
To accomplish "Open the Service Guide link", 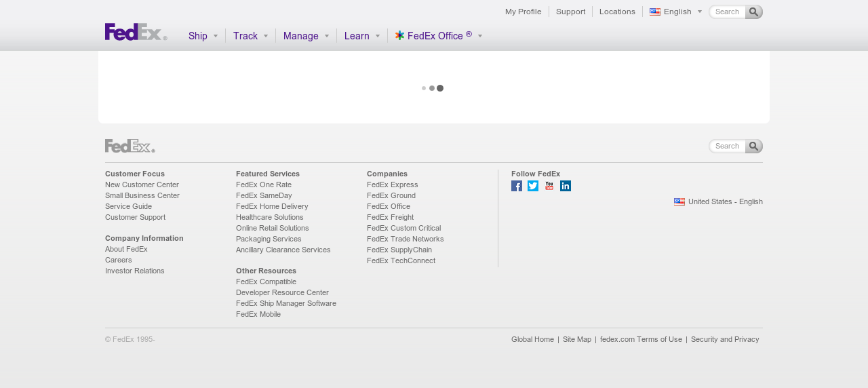I will 129,206.
